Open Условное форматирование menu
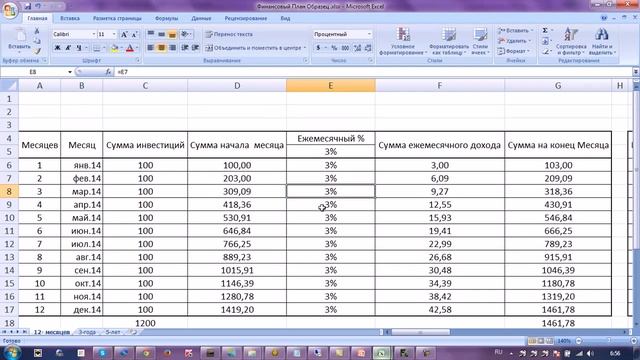 click(x=403, y=41)
